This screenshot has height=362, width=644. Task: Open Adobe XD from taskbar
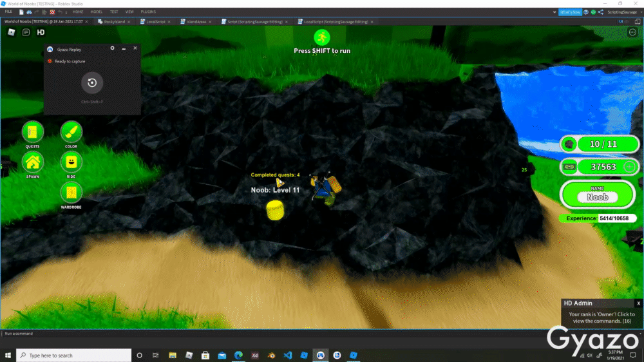click(254, 356)
